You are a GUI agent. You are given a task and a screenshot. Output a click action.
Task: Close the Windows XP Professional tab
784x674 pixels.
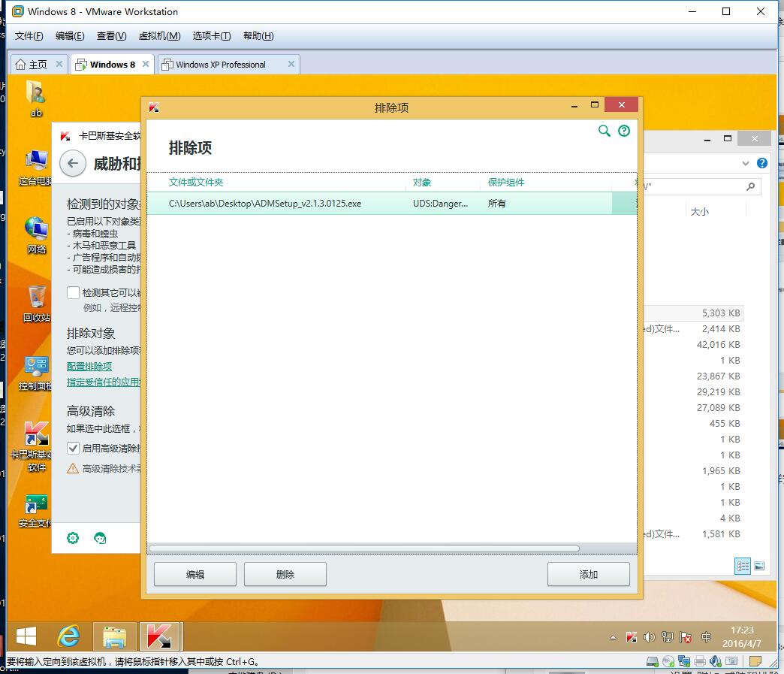[x=291, y=64]
